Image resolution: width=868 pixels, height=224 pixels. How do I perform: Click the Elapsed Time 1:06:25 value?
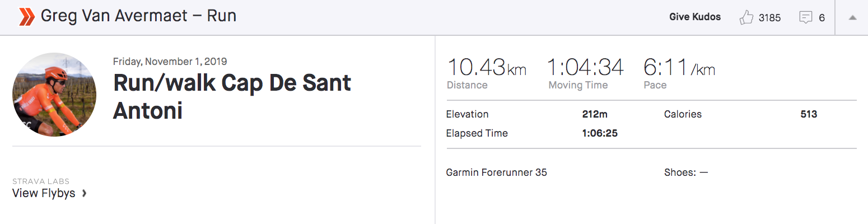pos(600,133)
